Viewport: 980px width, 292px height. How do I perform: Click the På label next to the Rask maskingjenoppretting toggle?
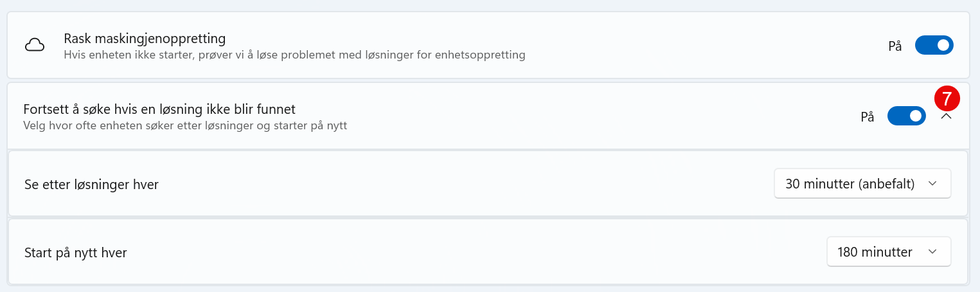[895, 46]
